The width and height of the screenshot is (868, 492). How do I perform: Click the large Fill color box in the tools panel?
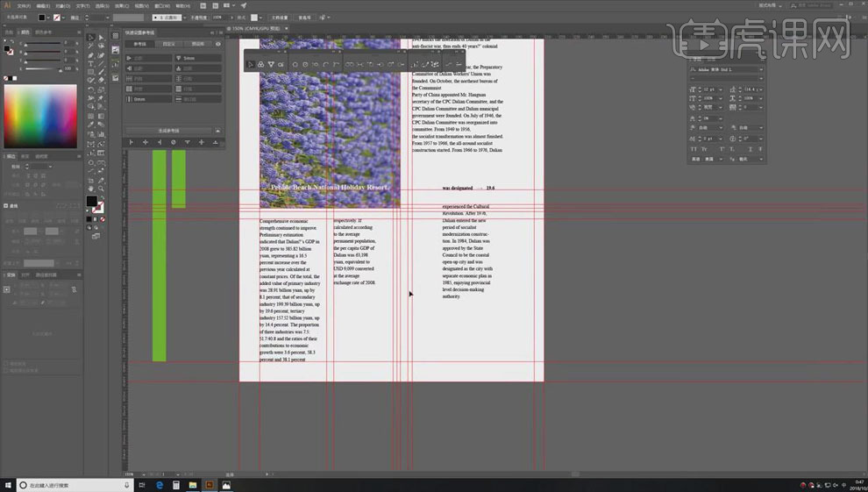point(92,202)
